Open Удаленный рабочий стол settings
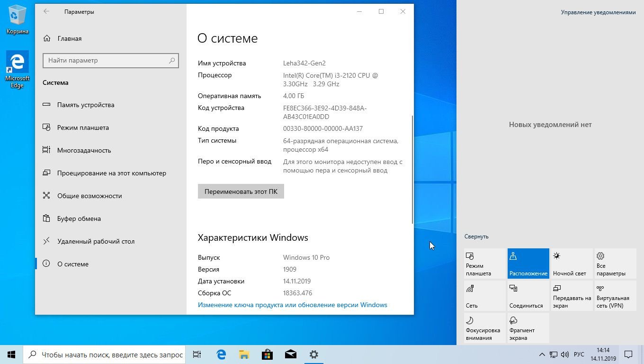 tap(111, 241)
